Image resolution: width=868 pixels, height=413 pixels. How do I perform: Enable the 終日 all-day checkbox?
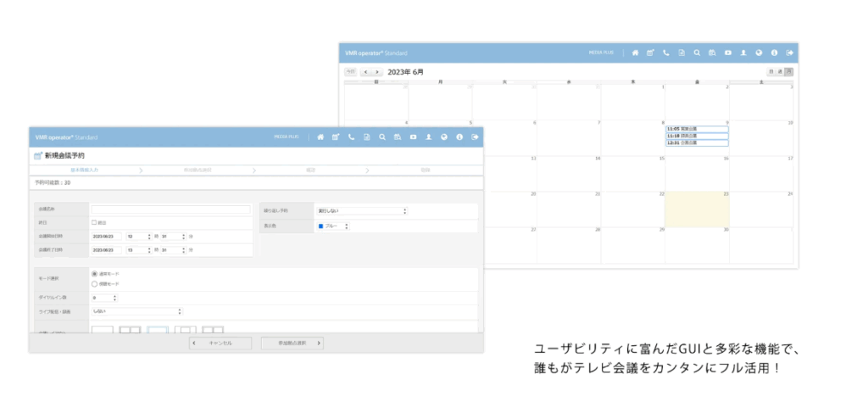(94, 223)
